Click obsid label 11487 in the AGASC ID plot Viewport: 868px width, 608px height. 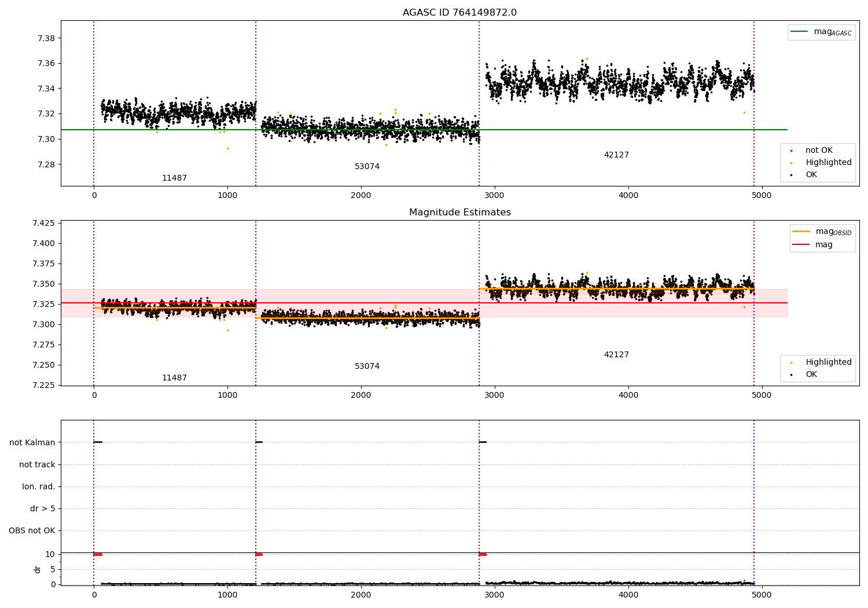pyautogui.click(x=174, y=178)
